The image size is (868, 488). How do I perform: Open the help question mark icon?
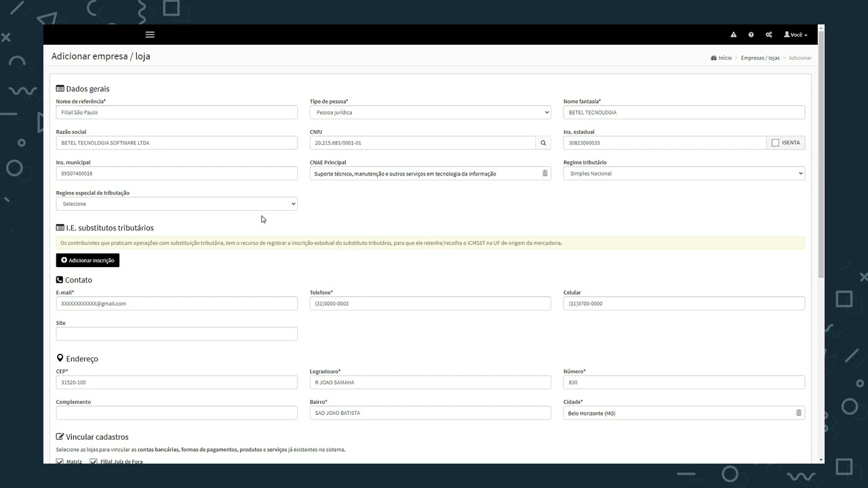[x=751, y=35]
